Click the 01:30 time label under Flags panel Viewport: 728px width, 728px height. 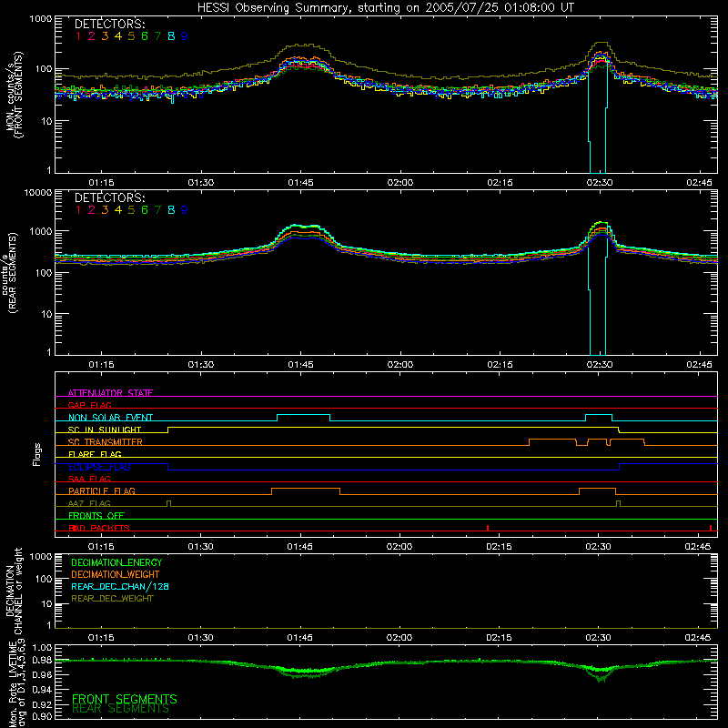pos(200,547)
